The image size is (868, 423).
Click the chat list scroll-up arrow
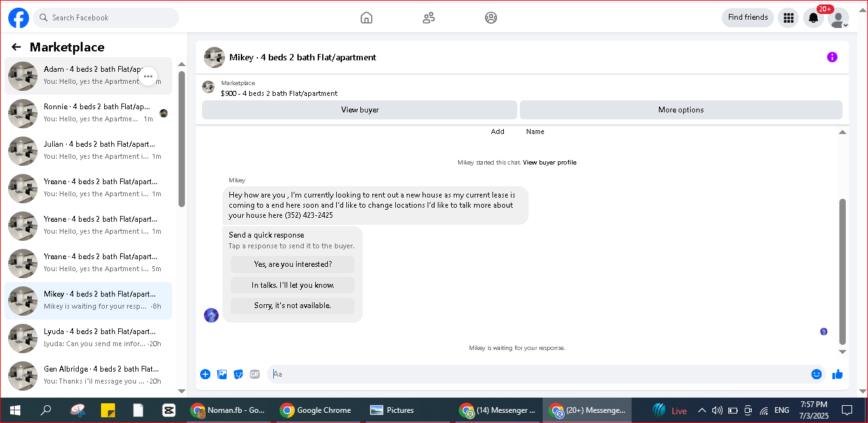coord(182,64)
